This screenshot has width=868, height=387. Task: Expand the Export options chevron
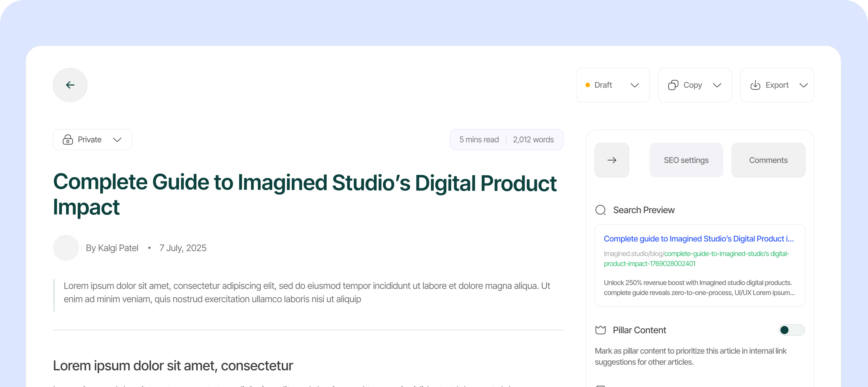804,85
